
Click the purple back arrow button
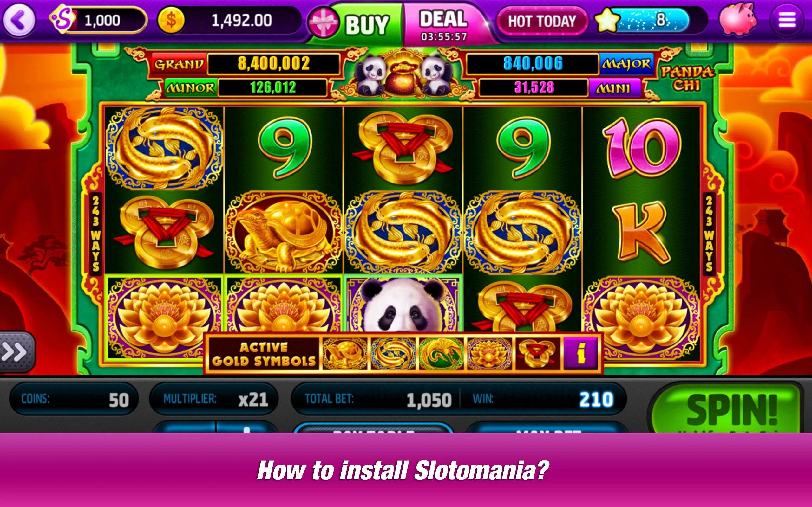pos(19,21)
